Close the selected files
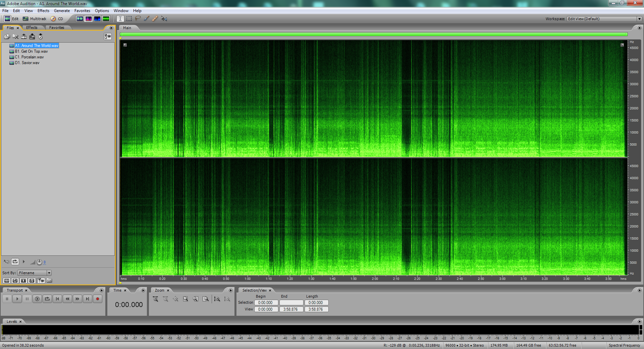 coord(15,37)
